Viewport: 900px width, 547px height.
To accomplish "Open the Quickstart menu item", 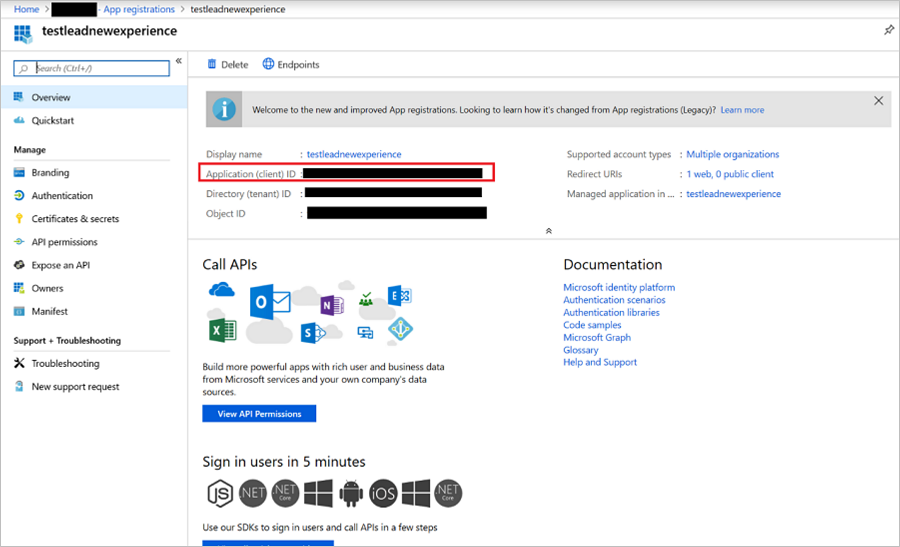I will pyautogui.click(x=52, y=121).
